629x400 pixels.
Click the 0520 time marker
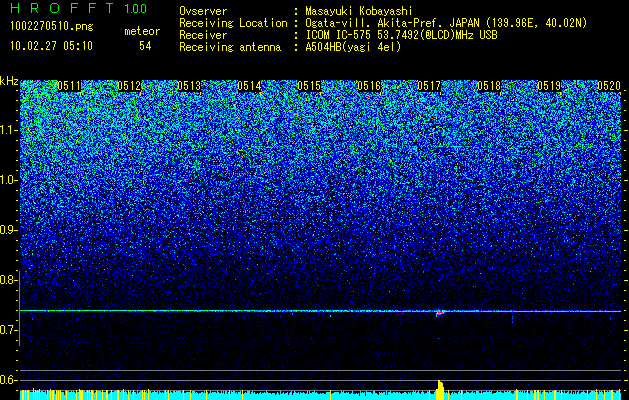coord(609,86)
